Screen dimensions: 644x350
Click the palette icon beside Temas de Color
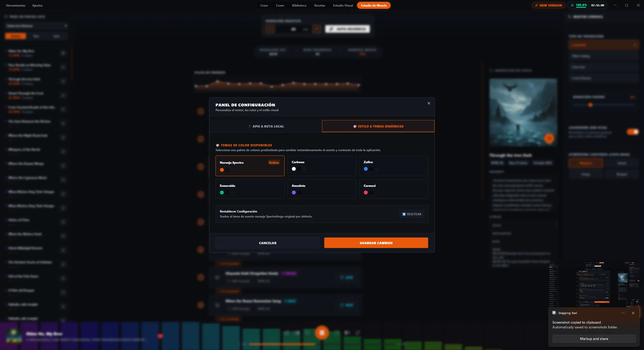(x=218, y=145)
